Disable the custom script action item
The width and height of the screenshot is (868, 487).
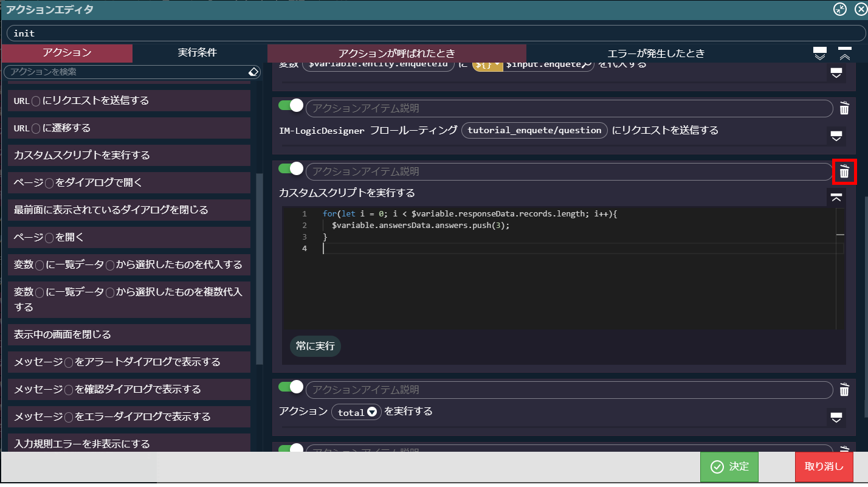[x=291, y=168]
